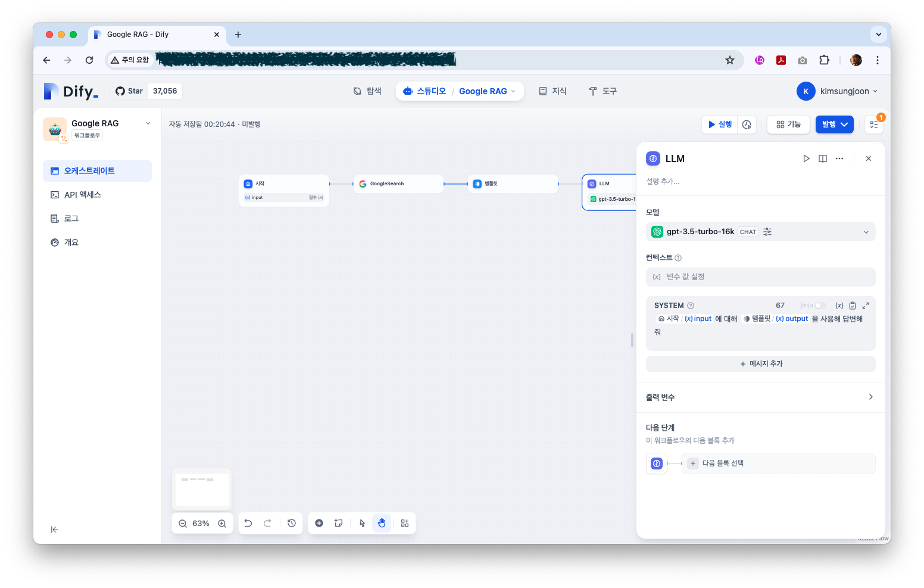Open Chrome tab search dropdown
924x588 pixels.
tap(878, 35)
